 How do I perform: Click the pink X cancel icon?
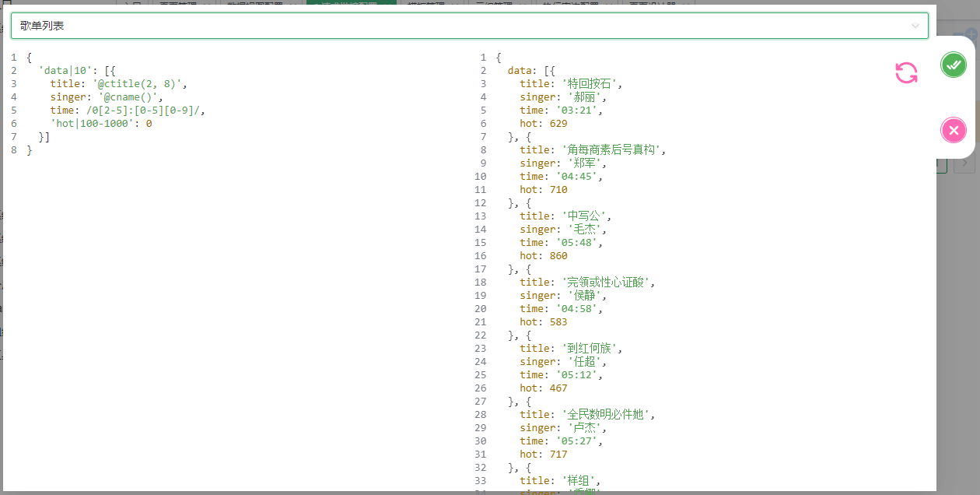click(953, 130)
